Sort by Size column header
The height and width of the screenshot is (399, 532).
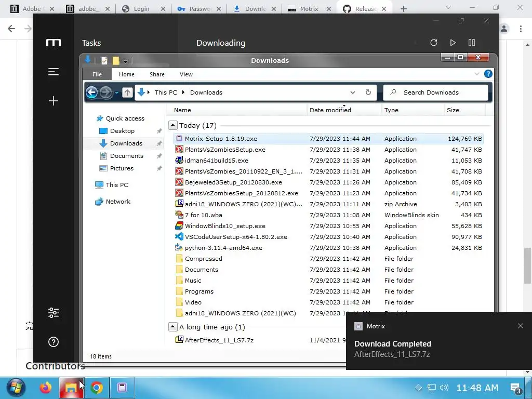[464, 110]
